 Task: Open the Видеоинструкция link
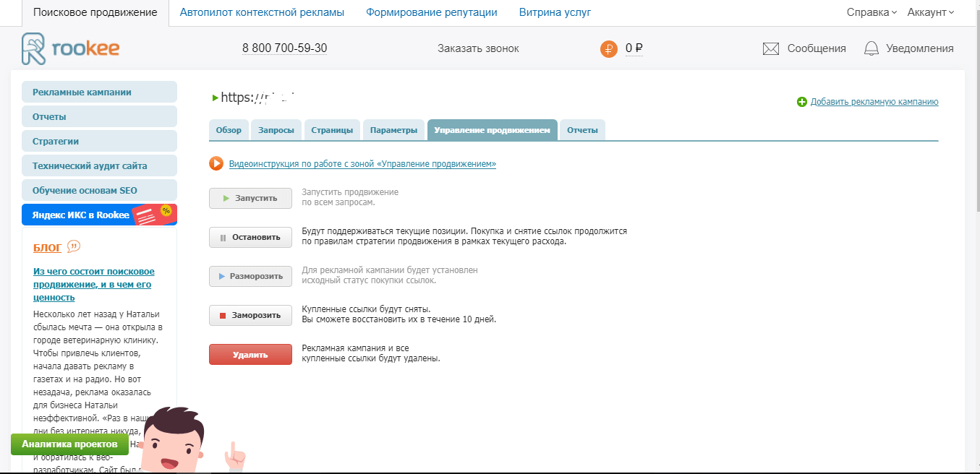[x=362, y=164]
